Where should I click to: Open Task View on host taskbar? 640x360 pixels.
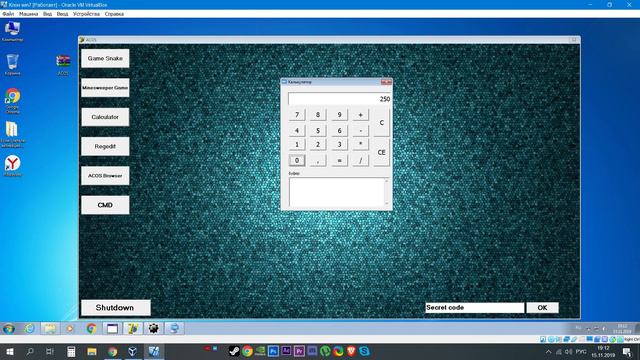point(50,351)
